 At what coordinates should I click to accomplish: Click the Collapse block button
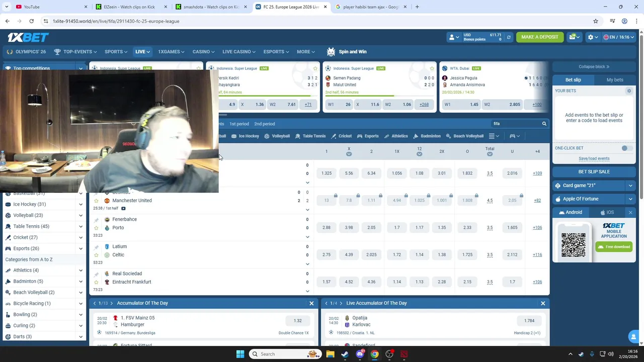coord(594,66)
